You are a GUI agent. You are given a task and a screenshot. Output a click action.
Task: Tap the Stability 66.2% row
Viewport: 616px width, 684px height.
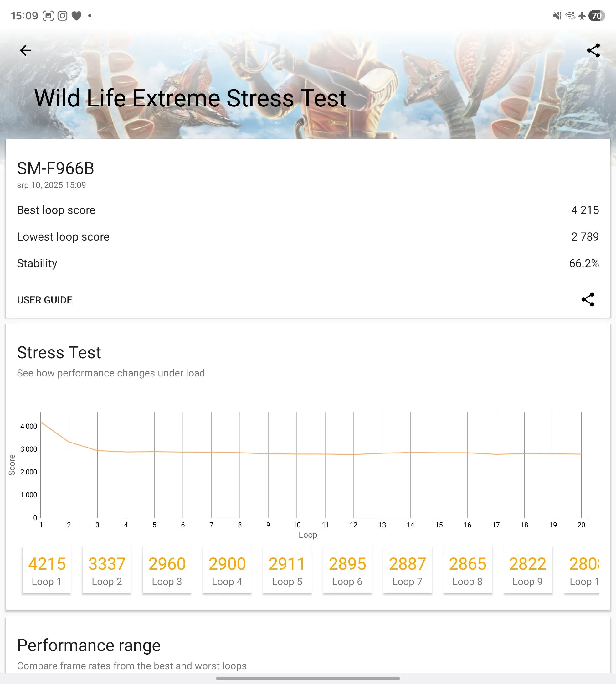tap(308, 263)
